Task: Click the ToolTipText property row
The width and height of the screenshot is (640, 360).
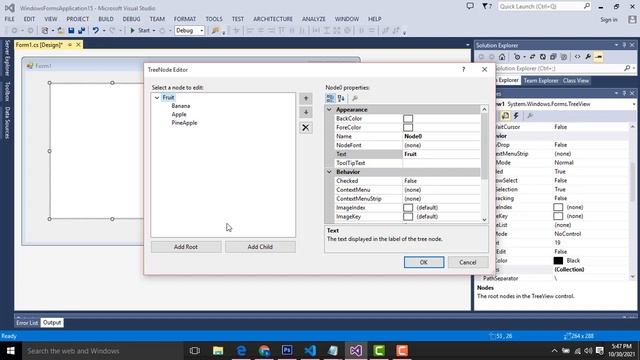Action: [x=407, y=163]
